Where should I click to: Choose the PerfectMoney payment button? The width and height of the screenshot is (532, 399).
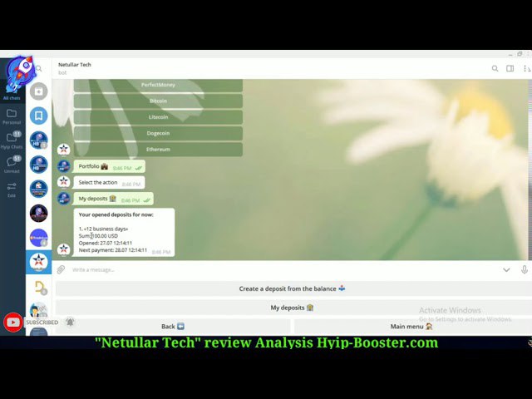coord(158,85)
